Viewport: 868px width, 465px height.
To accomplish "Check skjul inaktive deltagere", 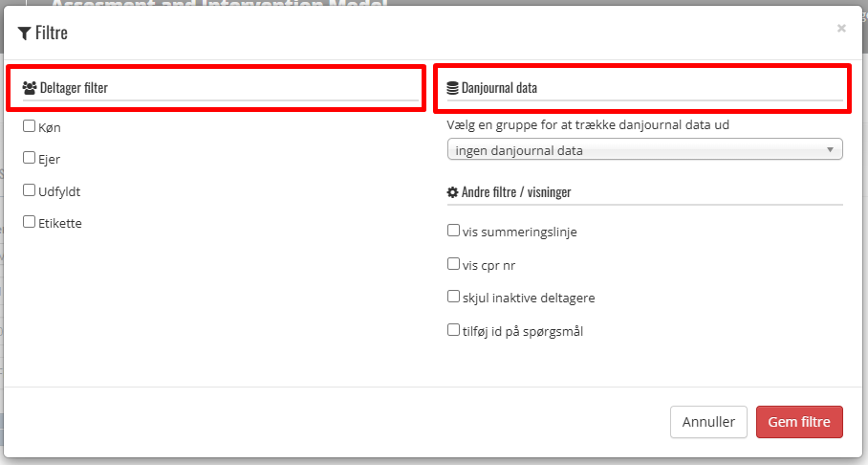I will click(x=454, y=297).
